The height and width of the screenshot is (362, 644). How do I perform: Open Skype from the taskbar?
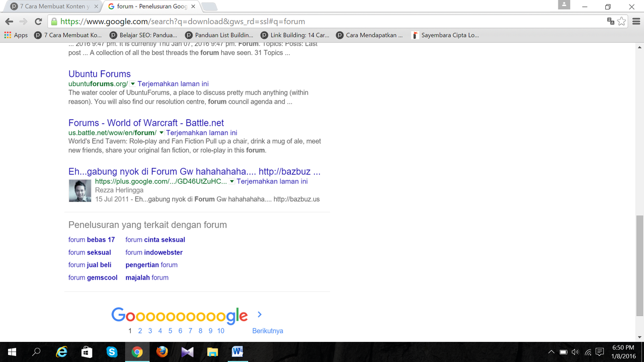click(x=112, y=352)
